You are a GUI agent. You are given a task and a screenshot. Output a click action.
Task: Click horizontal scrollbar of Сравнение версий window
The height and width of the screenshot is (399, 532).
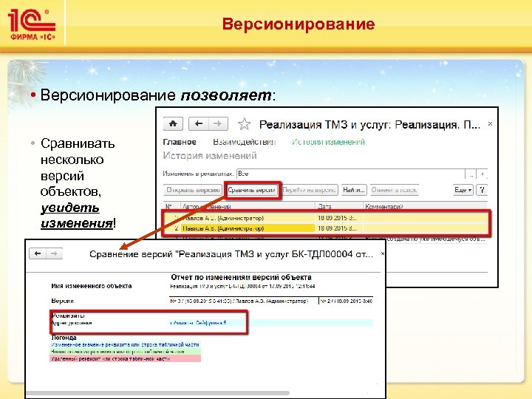point(158,393)
